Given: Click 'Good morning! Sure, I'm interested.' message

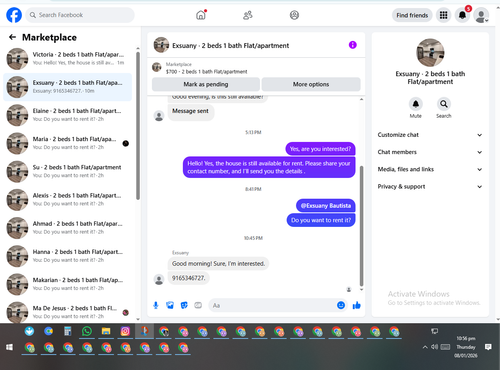Looking at the screenshot, I should (218, 264).
